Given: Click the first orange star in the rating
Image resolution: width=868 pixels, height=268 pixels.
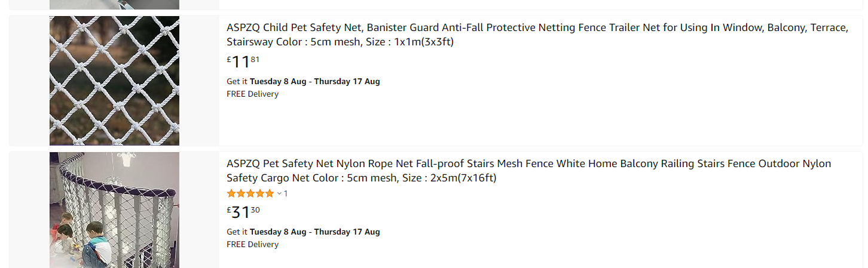Looking at the screenshot, I should coord(231,193).
